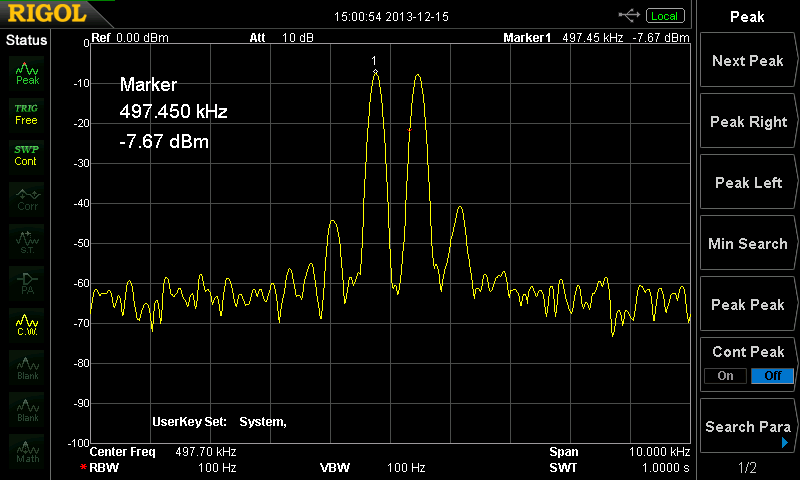Screen dimensions: 800x480
Task: Click the Peak status icon
Action: point(27,72)
